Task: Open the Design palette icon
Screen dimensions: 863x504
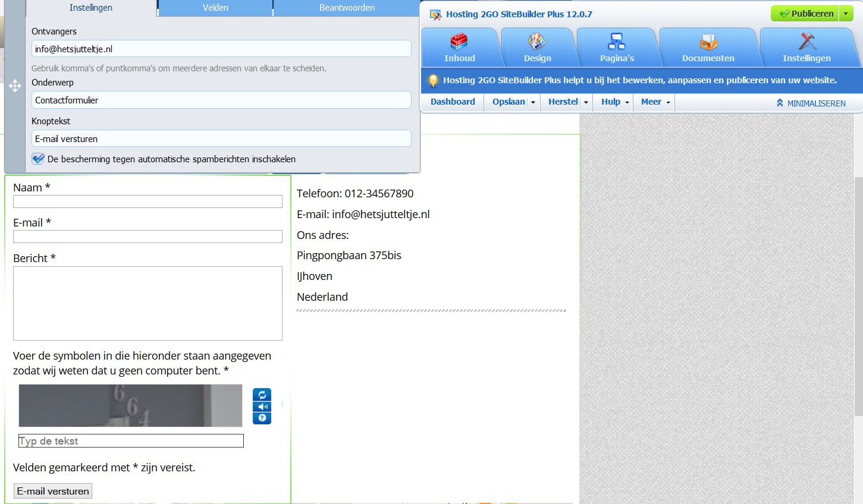Action: coord(536,42)
